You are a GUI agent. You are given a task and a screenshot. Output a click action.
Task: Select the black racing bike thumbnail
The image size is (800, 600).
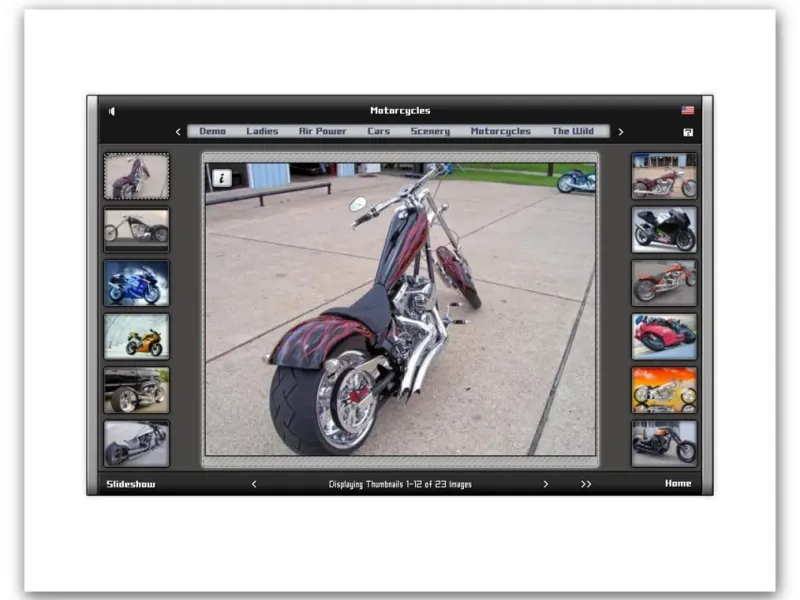click(664, 230)
